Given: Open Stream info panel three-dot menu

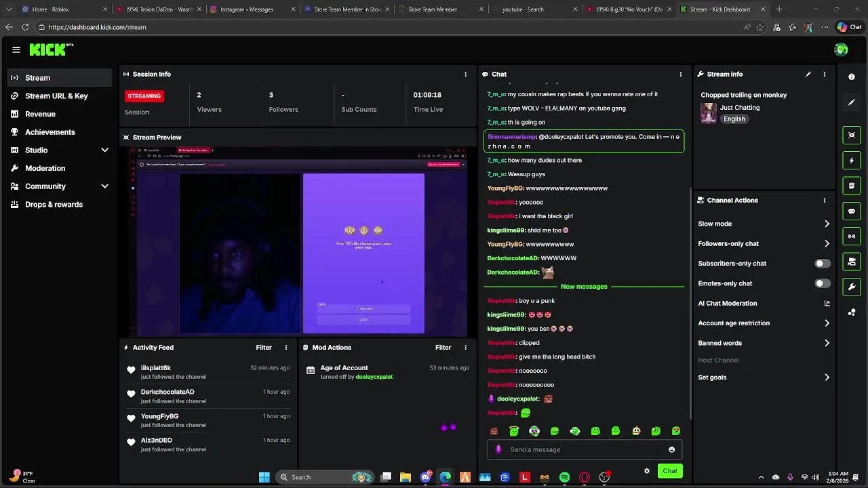Looking at the screenshot, I should coord(825,74).
